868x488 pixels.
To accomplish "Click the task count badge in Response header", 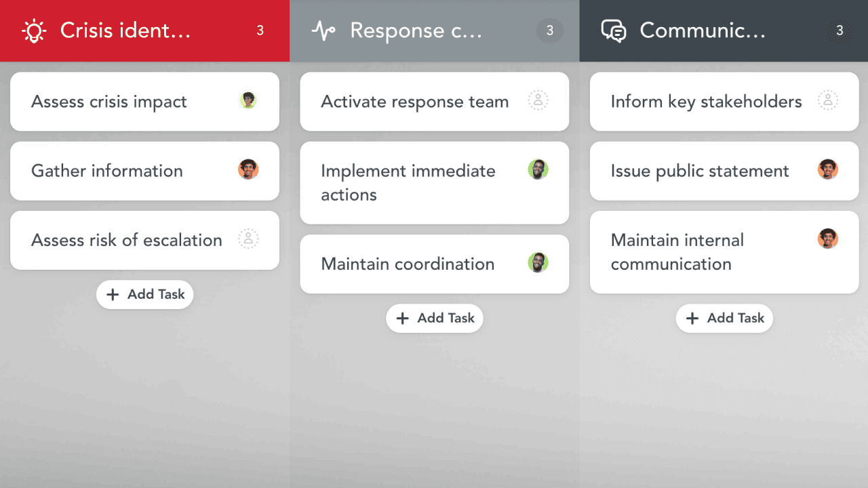I will [550, 30].
